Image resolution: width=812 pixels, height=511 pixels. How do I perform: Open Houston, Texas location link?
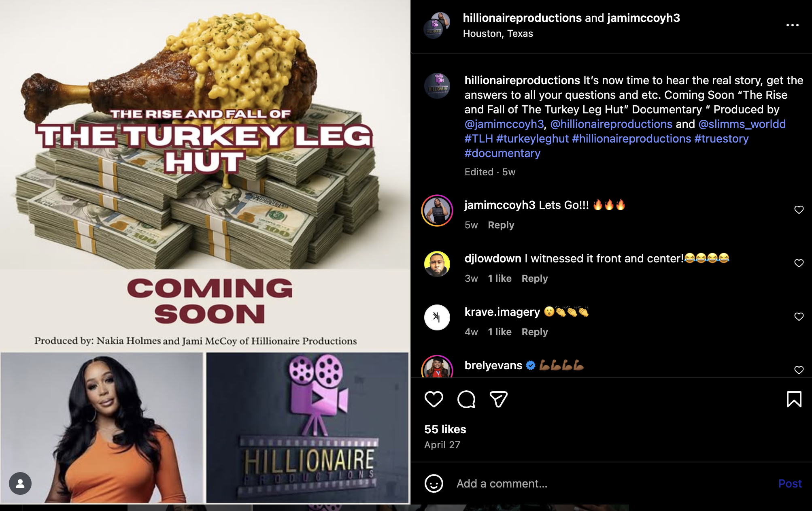click(x=498, y=34)
